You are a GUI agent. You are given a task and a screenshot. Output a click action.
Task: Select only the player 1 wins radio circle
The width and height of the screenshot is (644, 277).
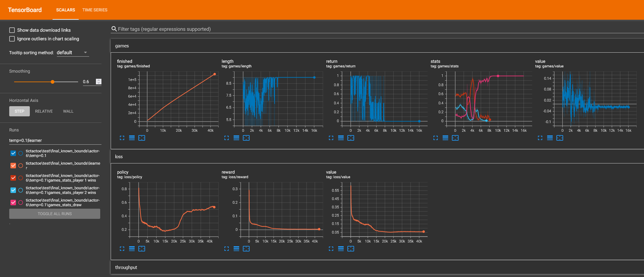pos(21,178)
